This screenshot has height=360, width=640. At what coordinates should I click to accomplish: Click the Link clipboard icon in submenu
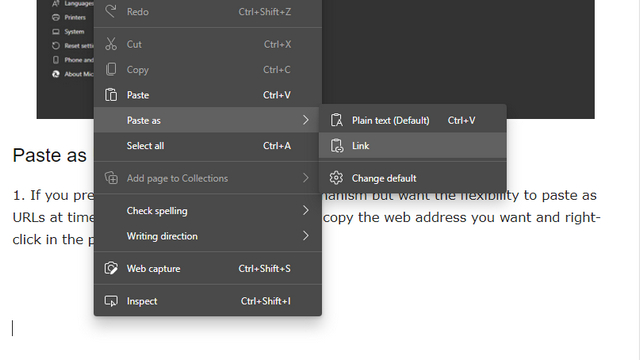[x=336, y=146]
